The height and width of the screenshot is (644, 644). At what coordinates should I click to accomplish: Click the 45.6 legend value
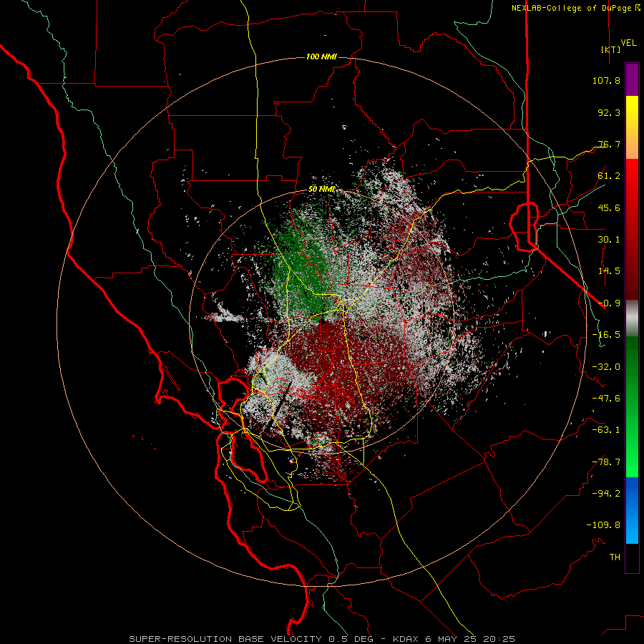[609, 208]
